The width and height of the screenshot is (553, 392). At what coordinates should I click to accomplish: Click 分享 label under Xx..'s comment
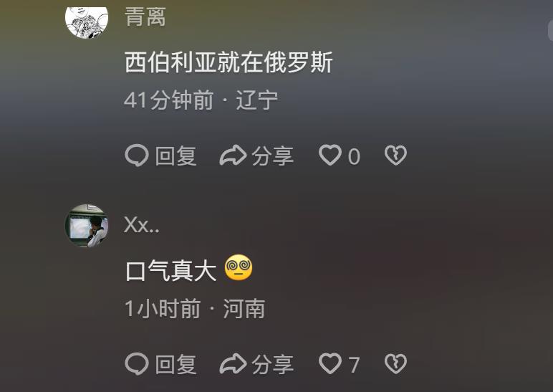[x=273, y=364]
